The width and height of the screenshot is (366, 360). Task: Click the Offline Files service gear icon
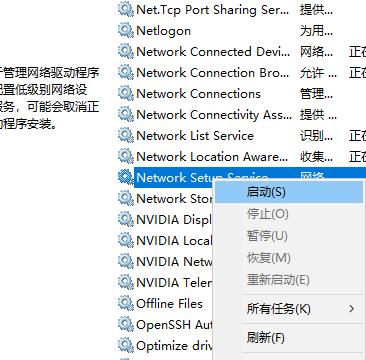point(126,304)
